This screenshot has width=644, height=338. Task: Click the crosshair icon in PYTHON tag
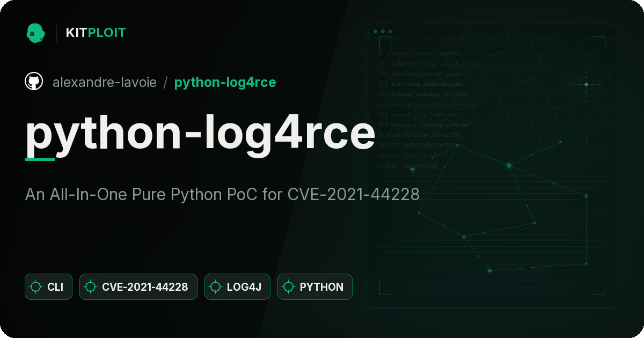click(289, 287)
